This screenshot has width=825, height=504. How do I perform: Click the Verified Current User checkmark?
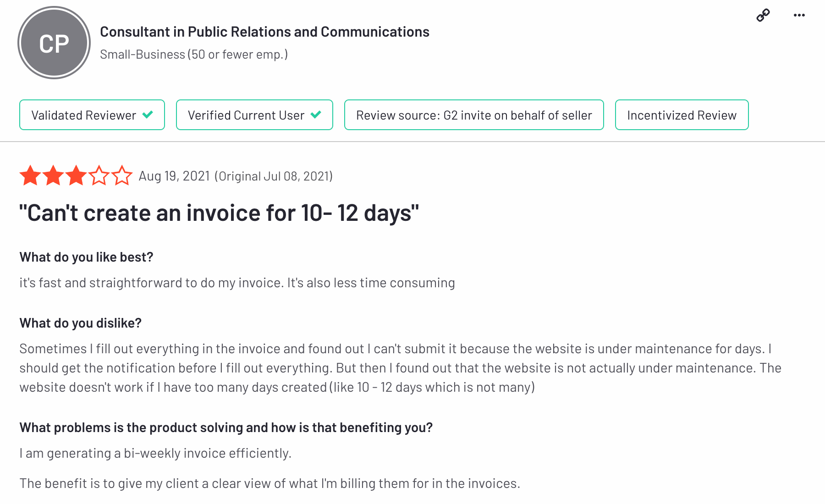pos(316,115)
